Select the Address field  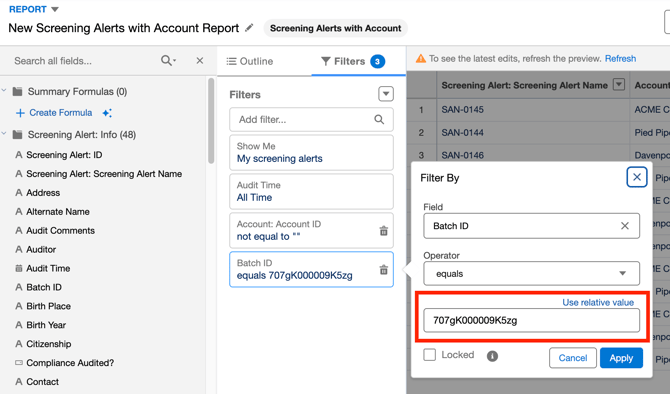[43, 193]
